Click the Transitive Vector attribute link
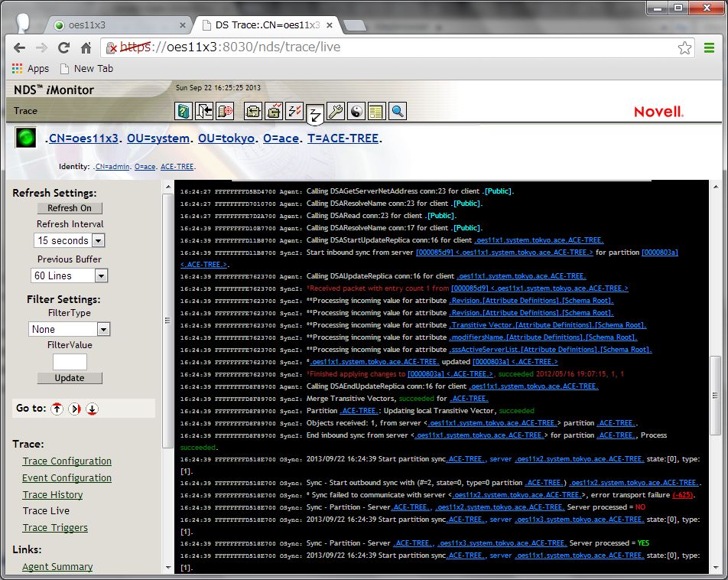 (548, 325)
